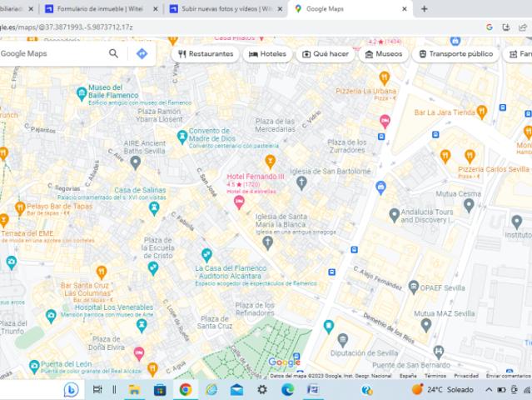The height and width of the screenshot is (400, 532).
Task: Select the Andalucía Tours and Discovery pin
Action: pos(394,215)
